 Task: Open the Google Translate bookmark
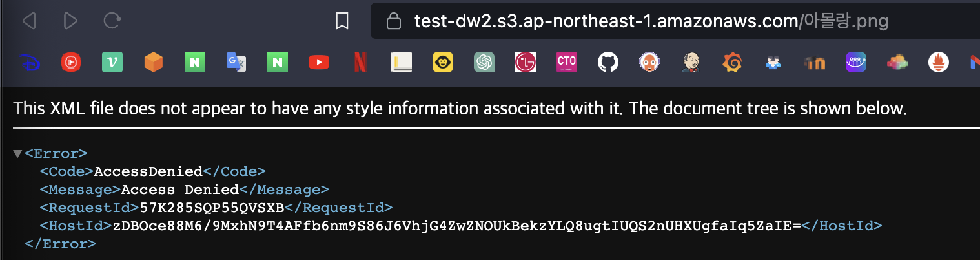point(236,62)
